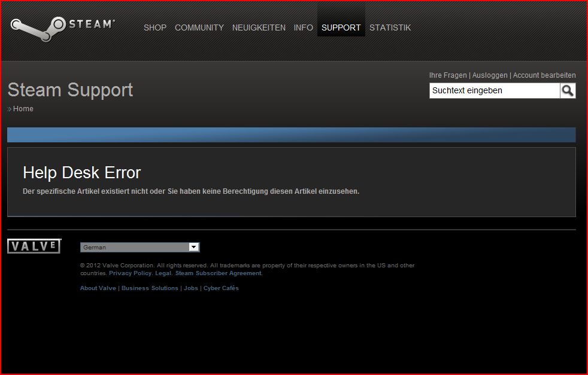Log out via the Ausloggen link

(x=490, y=75)
